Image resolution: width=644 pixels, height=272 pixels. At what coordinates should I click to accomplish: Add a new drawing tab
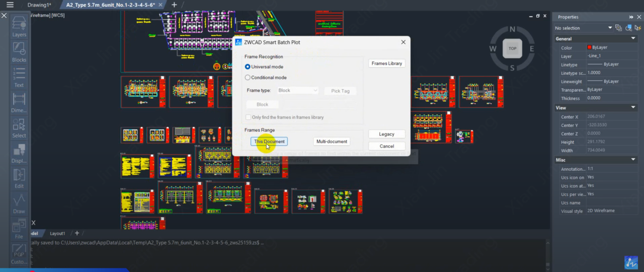click(174, 5)
